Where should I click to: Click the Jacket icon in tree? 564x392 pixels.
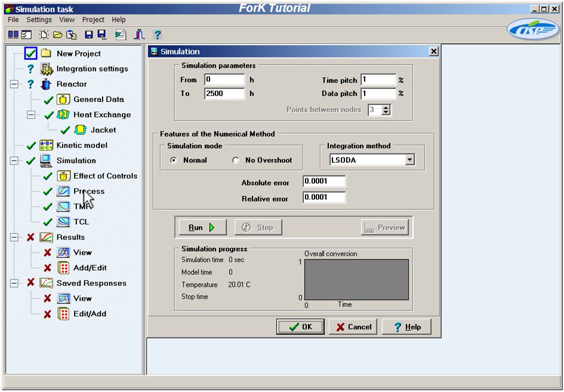pyautogui.click(x=80, y=130)
